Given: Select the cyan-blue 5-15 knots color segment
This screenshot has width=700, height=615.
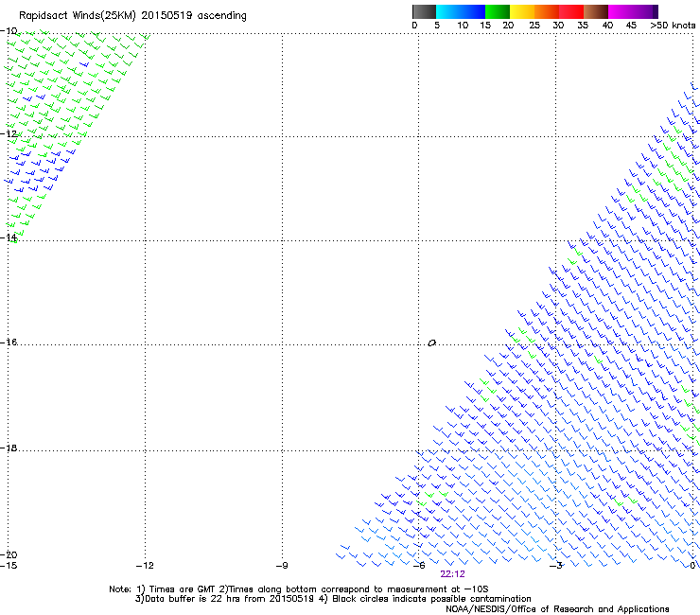Looking at the screenshot, I should 461,11.
